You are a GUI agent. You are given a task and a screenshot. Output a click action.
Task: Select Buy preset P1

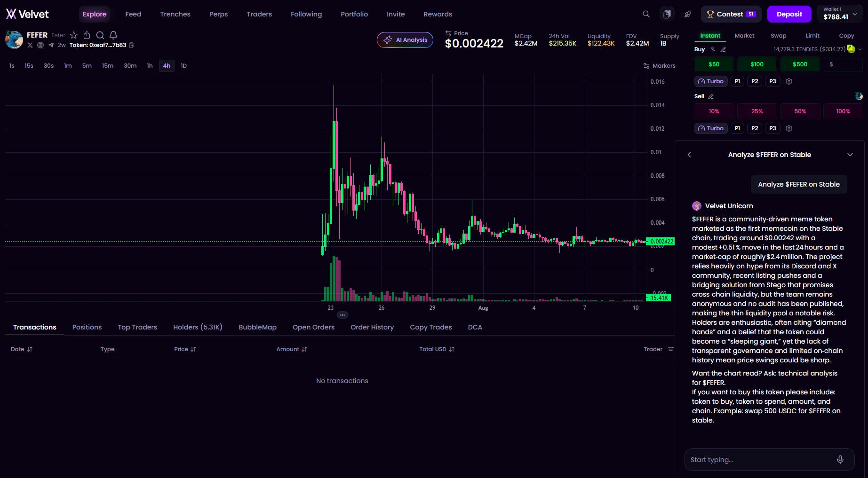pyautogui.click(x=737, y=81)
